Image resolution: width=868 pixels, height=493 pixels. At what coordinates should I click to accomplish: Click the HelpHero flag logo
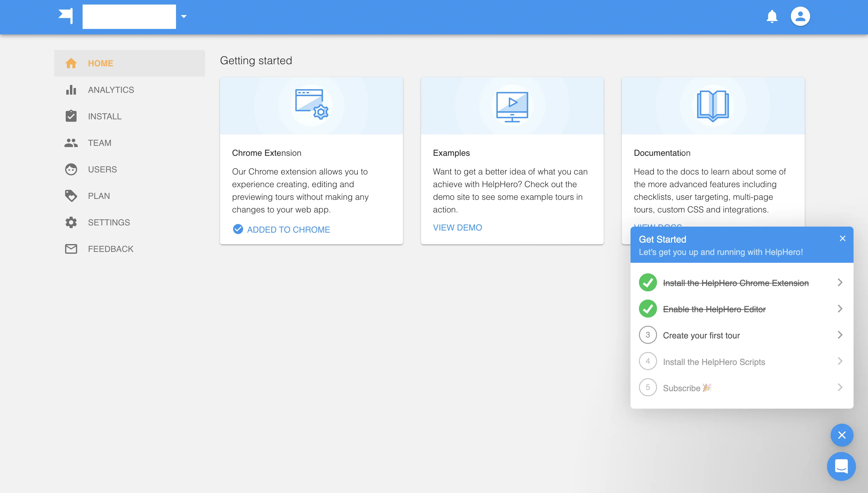tap(66, 16)
